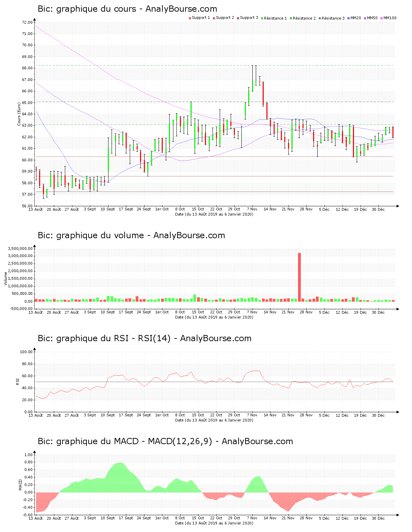Click the 72.00 value on price axis
This screenshot has width=412, height=532.
click(x=27, y=22)
